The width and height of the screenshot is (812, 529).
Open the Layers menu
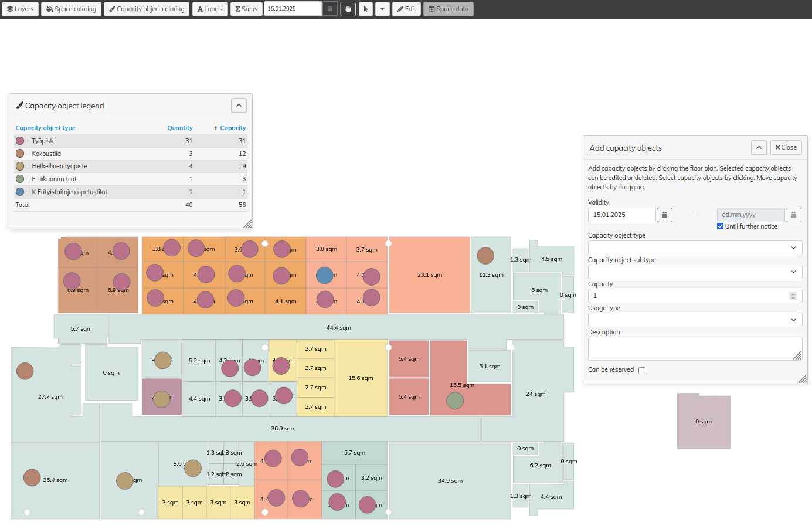tap(21, 9)
